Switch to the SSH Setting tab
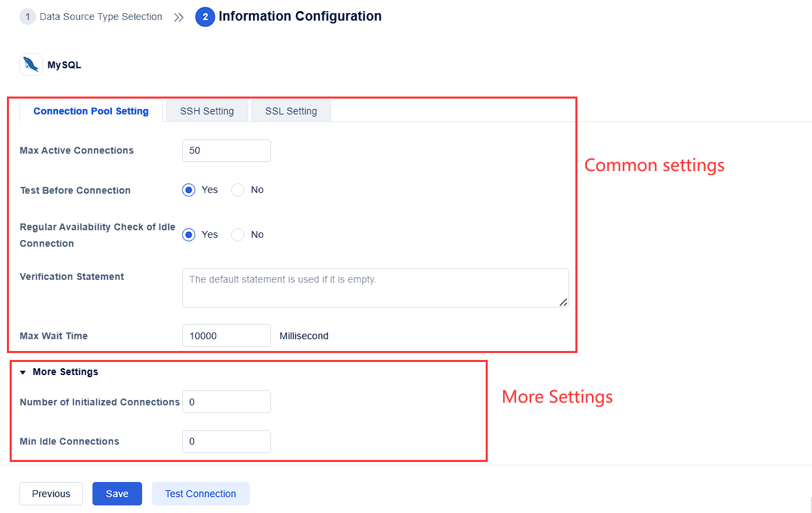 206,110
